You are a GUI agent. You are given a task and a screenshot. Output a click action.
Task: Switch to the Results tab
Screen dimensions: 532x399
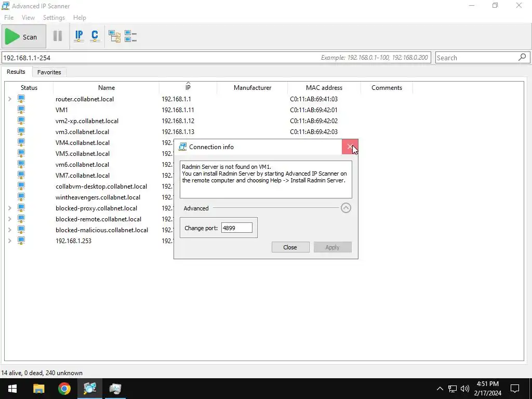pos(16,72)
